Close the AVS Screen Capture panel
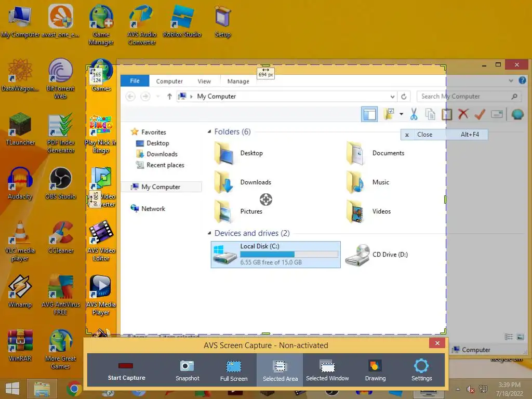The width and height of the screenshot is (532, 399). tap(437, 343)
